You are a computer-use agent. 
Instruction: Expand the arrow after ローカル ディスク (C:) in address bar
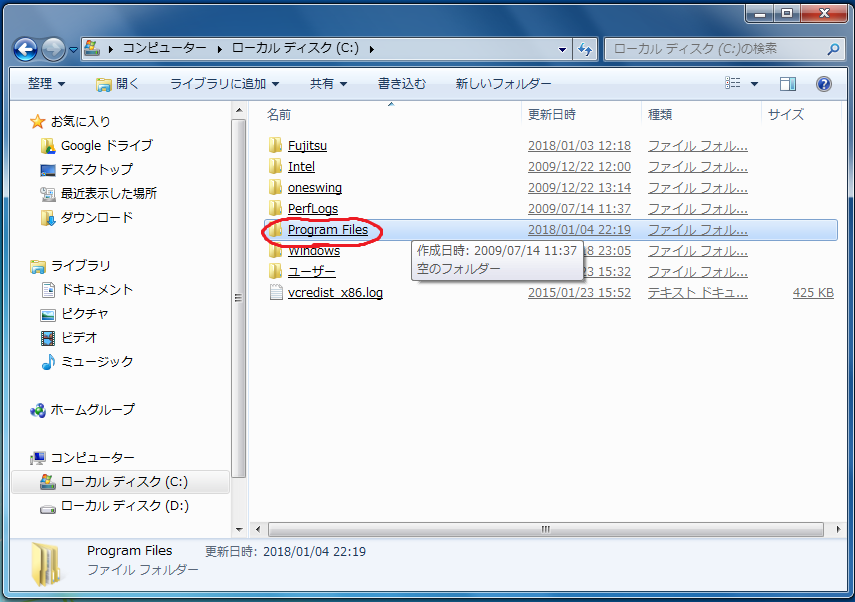(x=372, y=49)
